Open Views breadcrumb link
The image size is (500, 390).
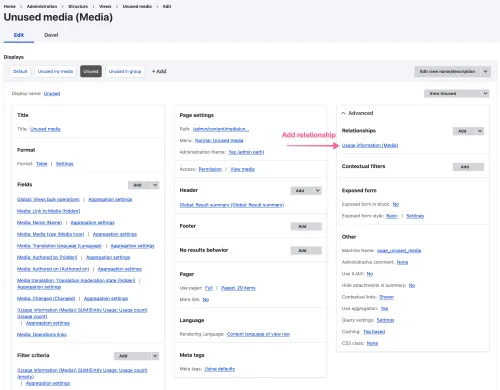tap(105, 6)
